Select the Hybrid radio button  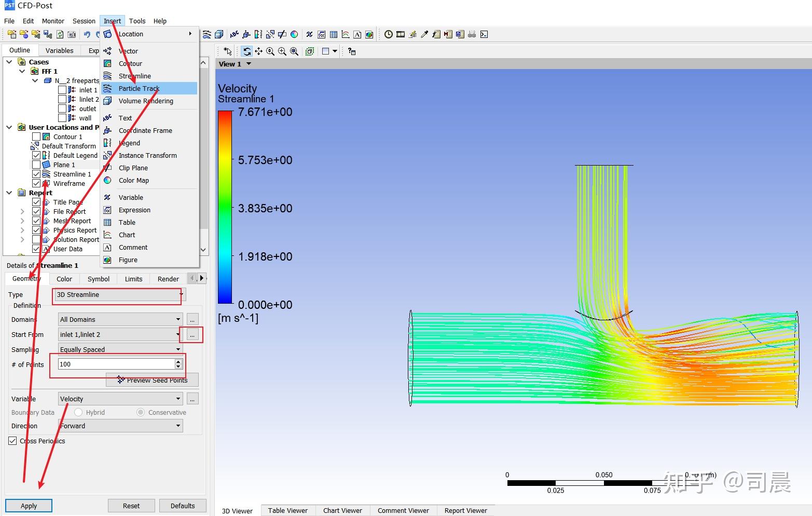pos(78,412)
